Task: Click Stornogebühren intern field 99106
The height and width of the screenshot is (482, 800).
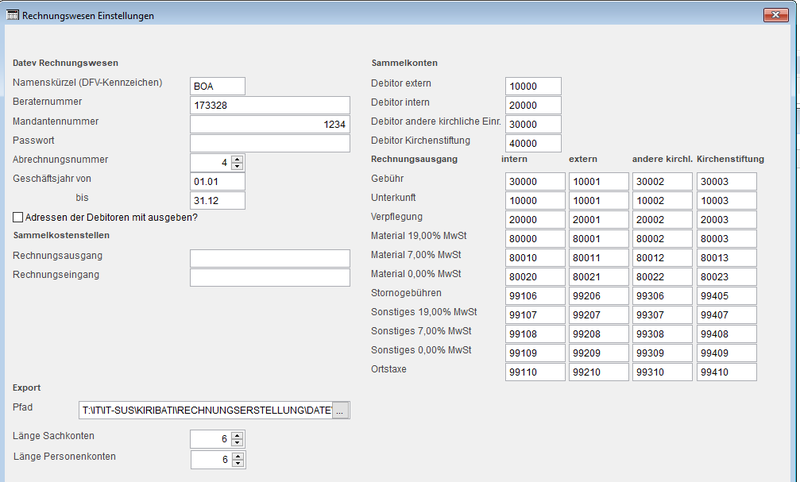Action: [535, 296]
